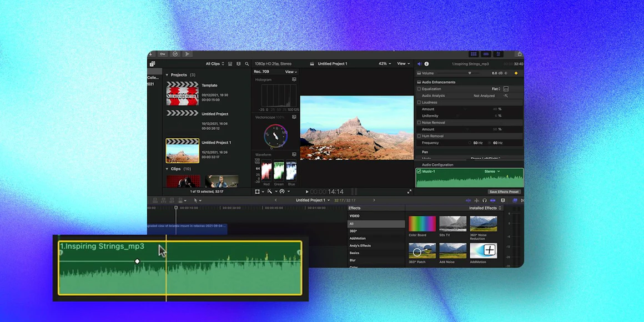Go forward in timeline history arrow

374,200
